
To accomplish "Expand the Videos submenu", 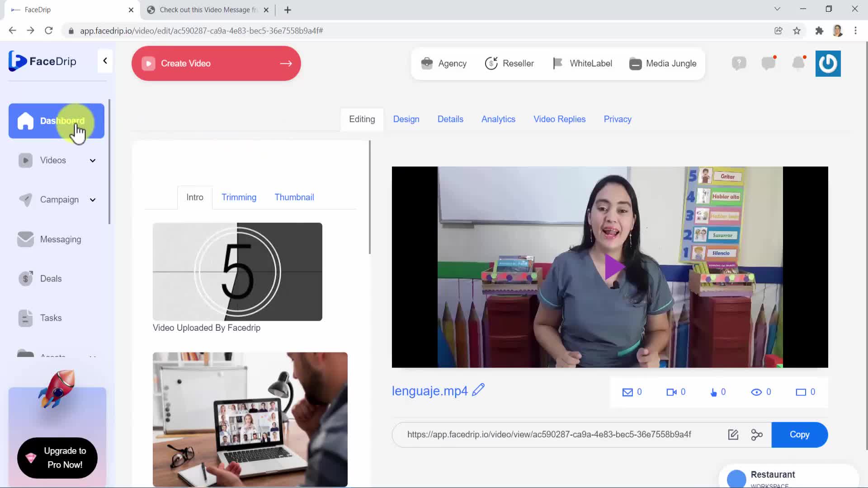I will (x=93, y=160).
